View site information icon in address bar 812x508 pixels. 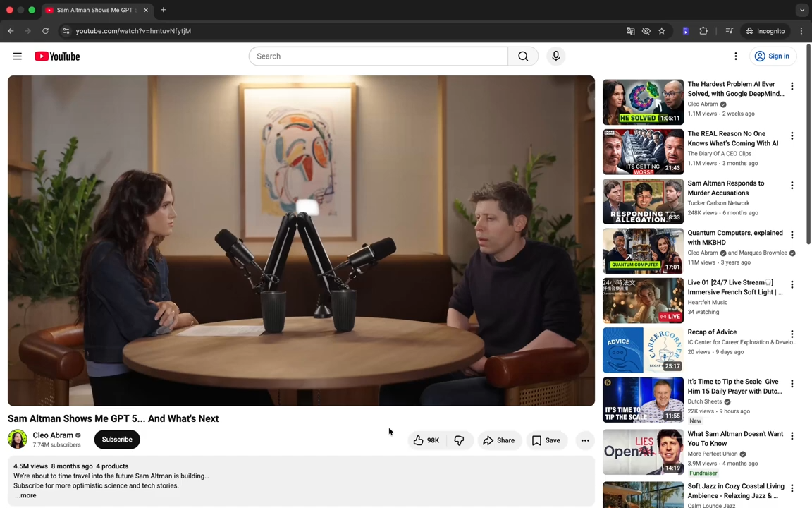pos(66,31)
